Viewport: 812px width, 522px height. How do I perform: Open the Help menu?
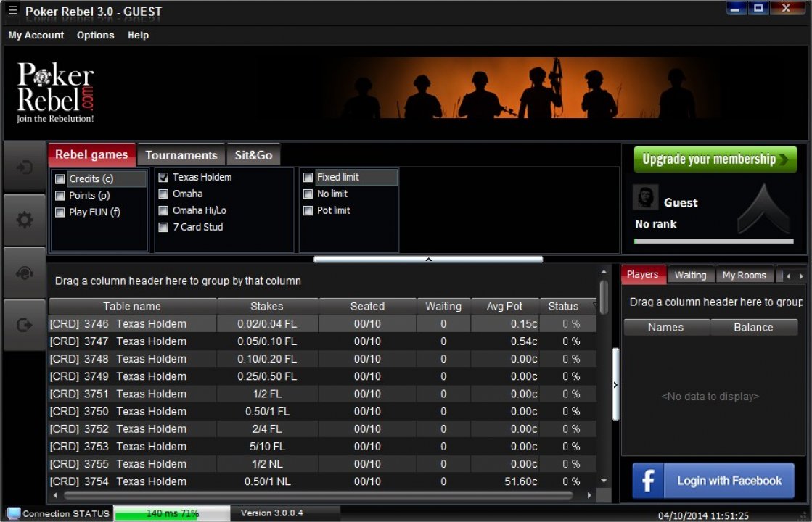139,36
